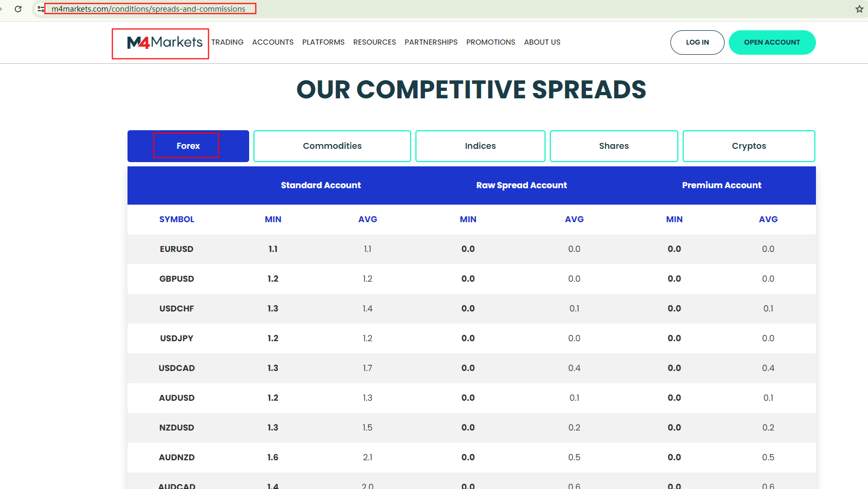
Task: Click the site information icon in address bar
Action: (x=40, y=9)
